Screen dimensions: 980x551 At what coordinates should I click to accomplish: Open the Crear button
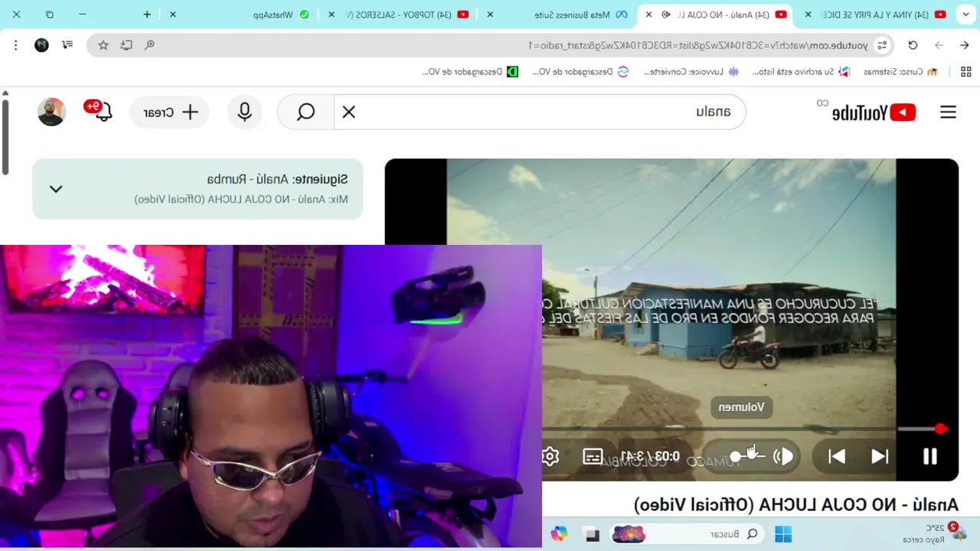point(170,112)
